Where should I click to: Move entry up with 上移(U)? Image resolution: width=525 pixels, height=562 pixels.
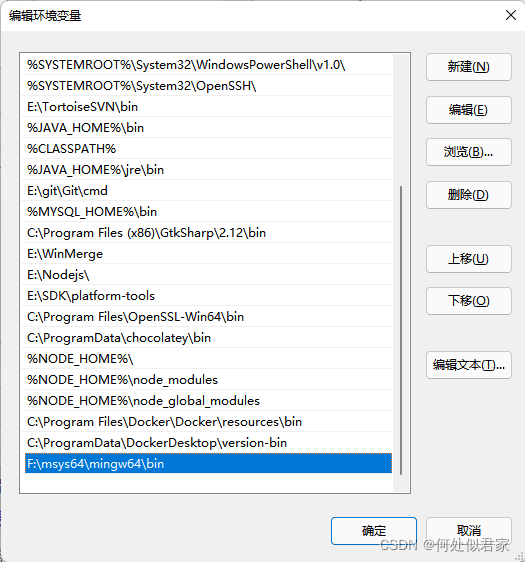coord(468,259)
